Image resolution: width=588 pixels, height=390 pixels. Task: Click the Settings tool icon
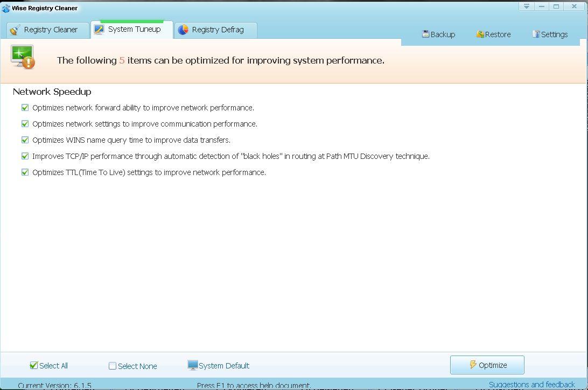536,34
